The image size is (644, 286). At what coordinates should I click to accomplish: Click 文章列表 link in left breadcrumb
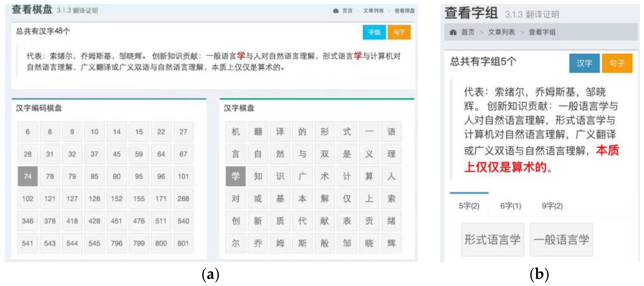tap(373, 11)
